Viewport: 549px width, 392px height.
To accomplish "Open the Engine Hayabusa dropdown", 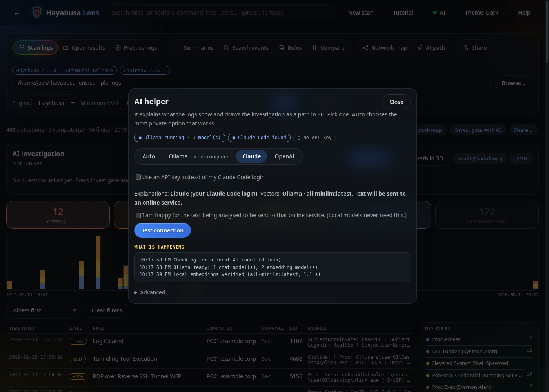I will [54, 103].
